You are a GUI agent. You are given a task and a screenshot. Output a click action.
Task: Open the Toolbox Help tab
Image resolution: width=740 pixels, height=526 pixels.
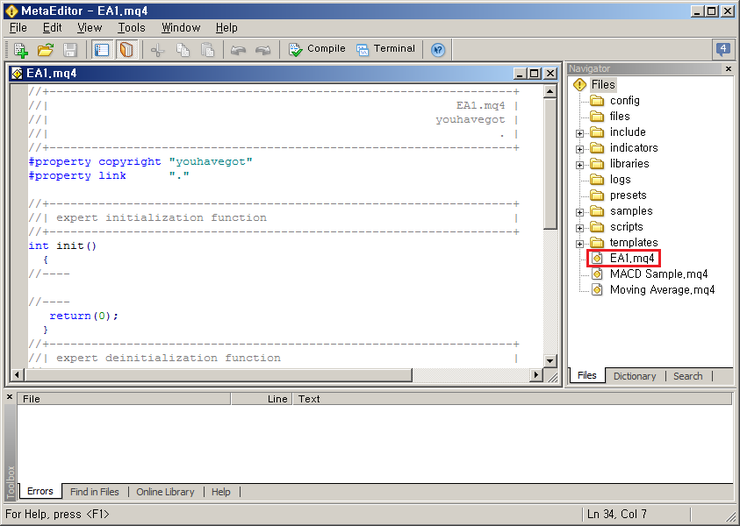(x=221, y=492)
